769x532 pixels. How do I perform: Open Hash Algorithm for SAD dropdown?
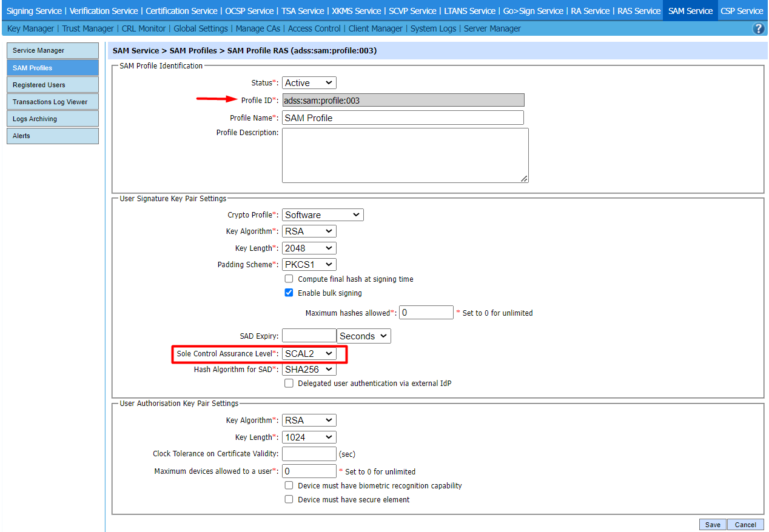click(x=309, y=369)
